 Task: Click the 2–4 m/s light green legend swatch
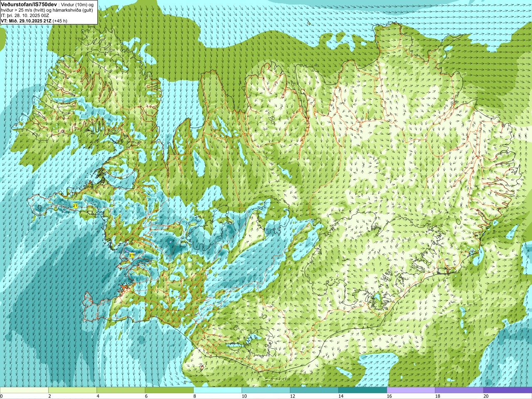click(72, 390)
